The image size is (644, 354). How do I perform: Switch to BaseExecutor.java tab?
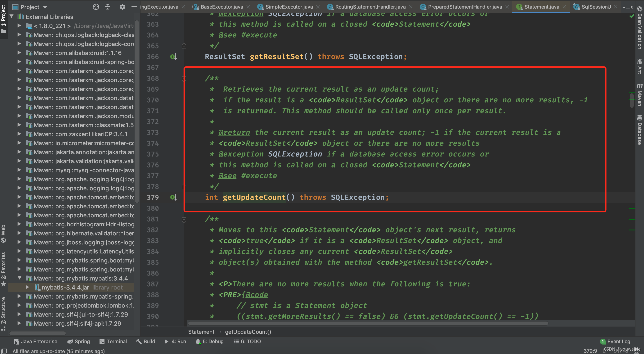(222, 7)
